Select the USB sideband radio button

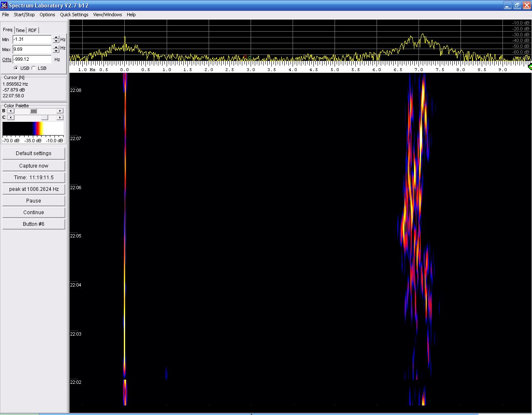coord(16,68)
